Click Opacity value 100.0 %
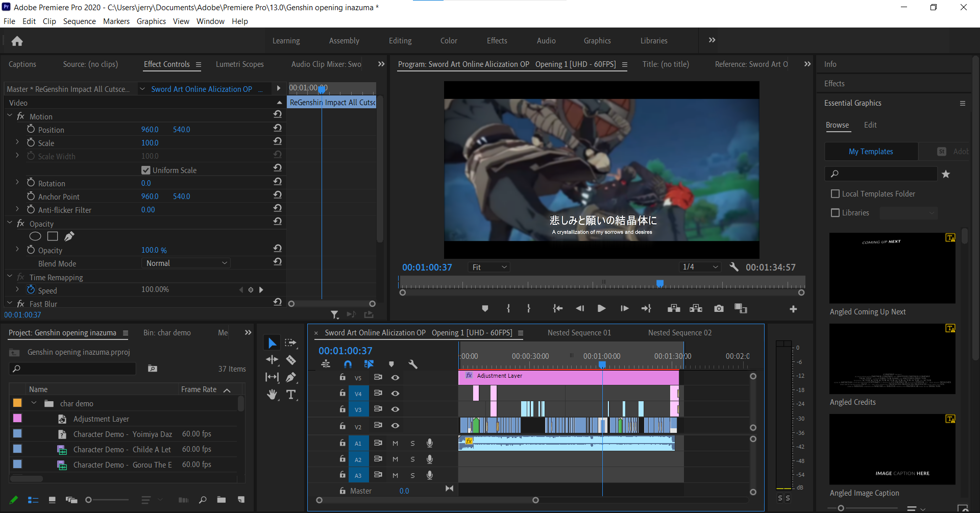The height and width of the screenshot is (513, 980). pyautogui.click(x=154, y=250)
